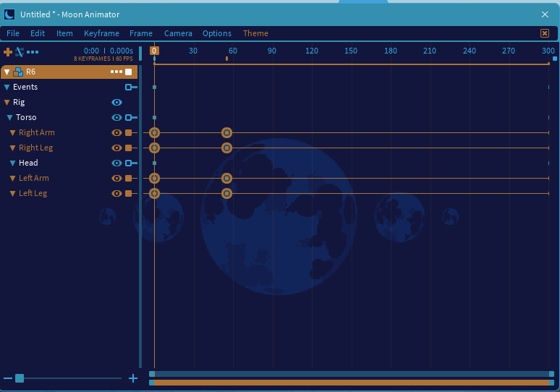This screenshot has width=560, height=392.
Task: Click the orange square marker for Right Arm
Action: tap(129, 133)
